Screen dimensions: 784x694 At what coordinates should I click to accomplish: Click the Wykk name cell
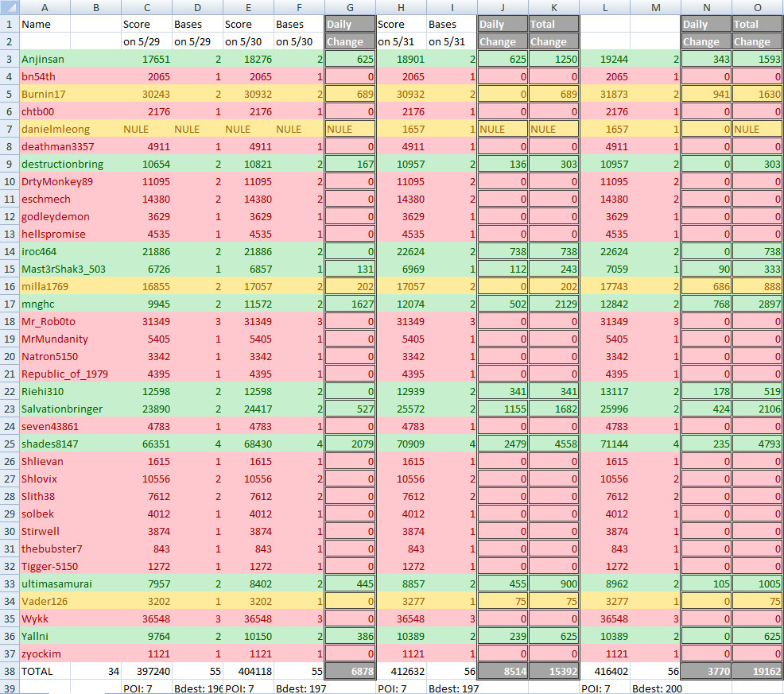point(45,619)
